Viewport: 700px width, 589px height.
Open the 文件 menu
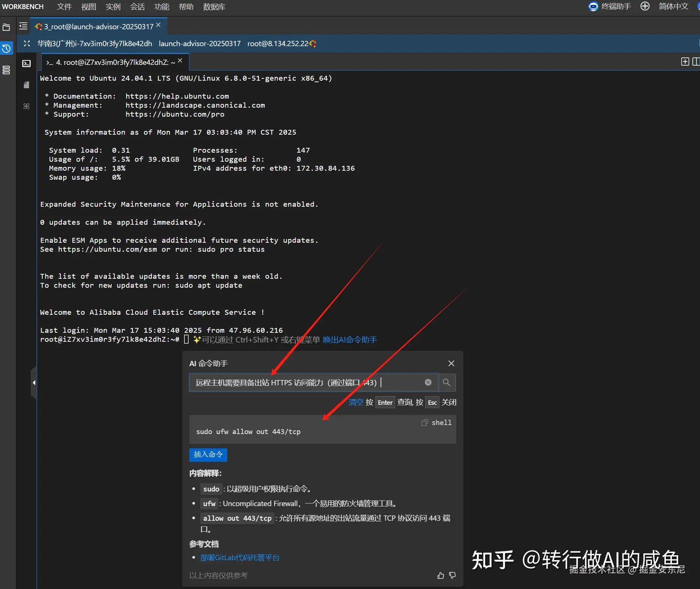pyautogui.click(x=64, y=7)
